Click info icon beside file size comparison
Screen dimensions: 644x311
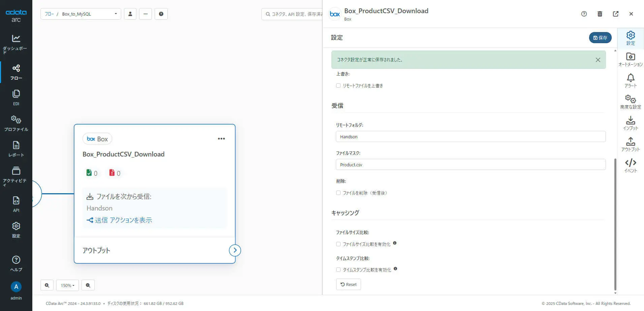click(395, 243)
